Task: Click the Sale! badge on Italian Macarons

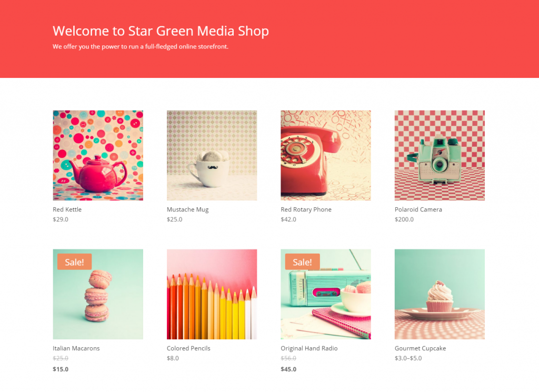Action: [75, 262]
